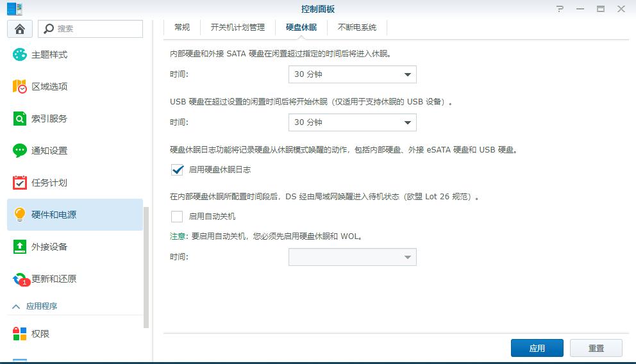636x364 pixels.
Task: Switch to 开关机计划管理 tab
Action: point(238,28)
